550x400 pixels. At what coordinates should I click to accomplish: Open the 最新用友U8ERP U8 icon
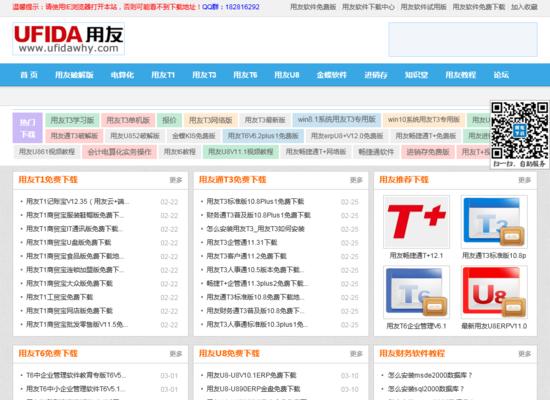494,292
